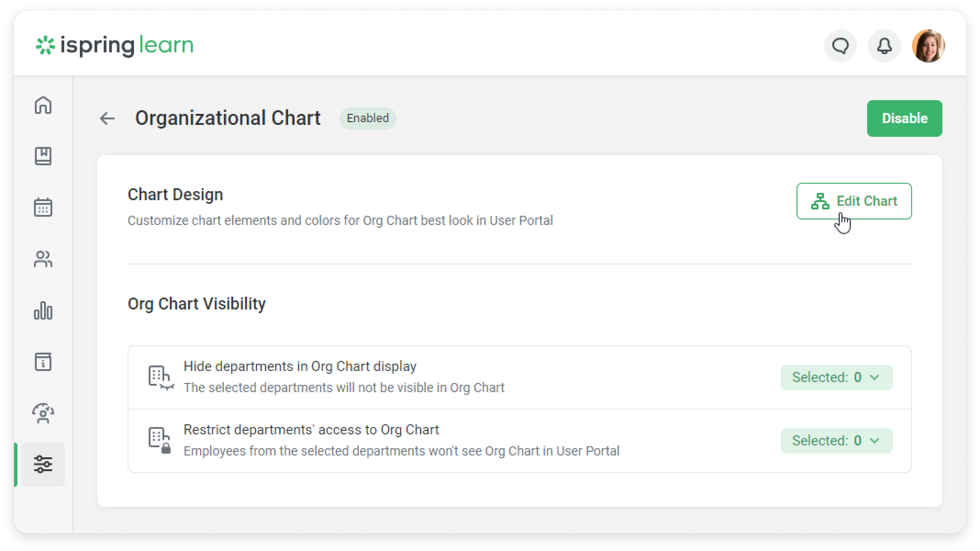Open the Settings sliders sidebar icon
The image size is (980, 551).
43,464
